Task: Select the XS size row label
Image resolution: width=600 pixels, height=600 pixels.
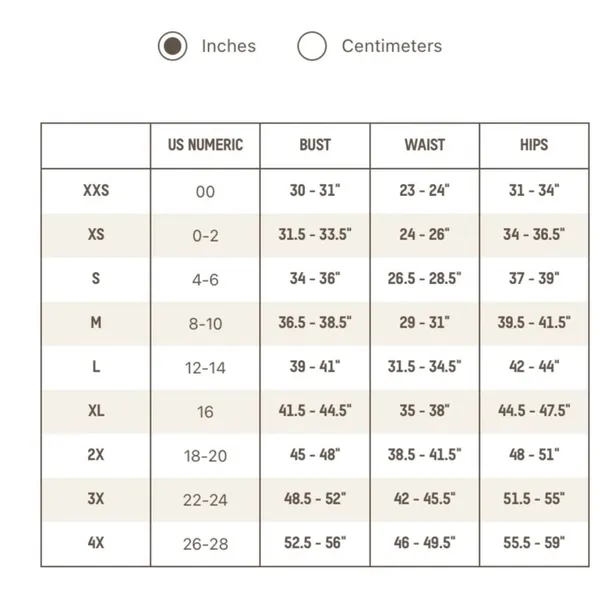Action: click(x=96, y=234)
